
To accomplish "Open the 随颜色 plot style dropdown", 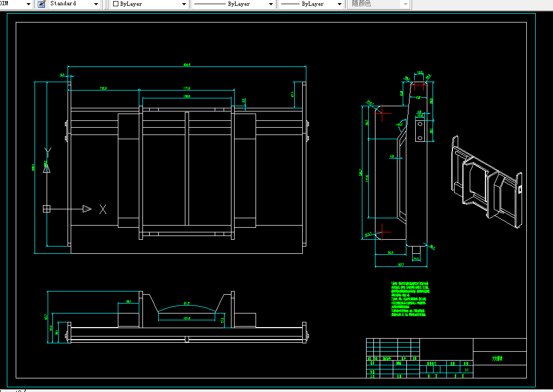I will (x=379, y=4).
